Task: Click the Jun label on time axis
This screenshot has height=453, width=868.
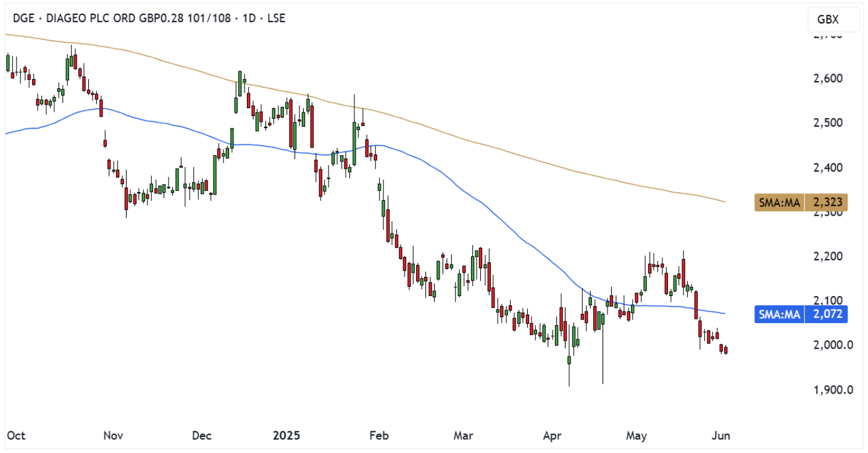Action: (721, 436)
